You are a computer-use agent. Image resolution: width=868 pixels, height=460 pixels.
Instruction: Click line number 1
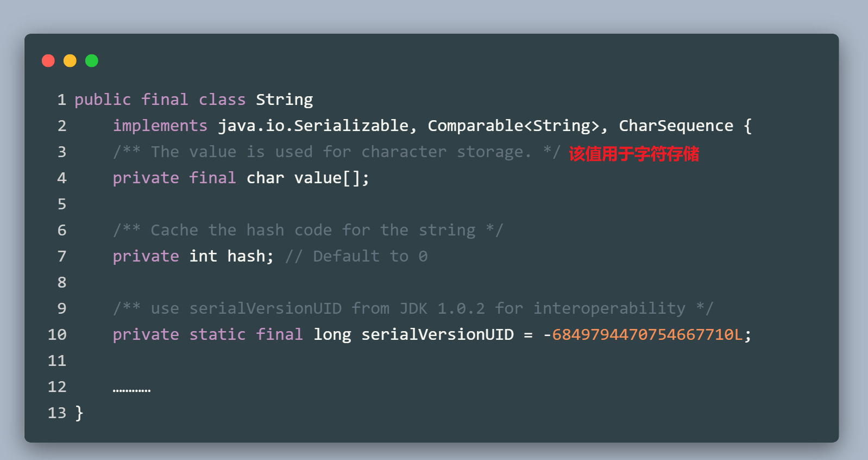point(62,100)
